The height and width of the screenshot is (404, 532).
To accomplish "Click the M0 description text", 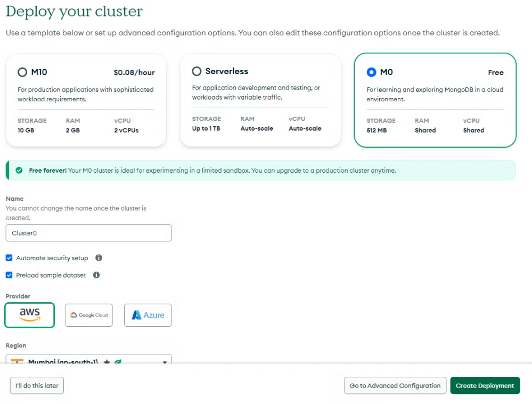I will [435, 94].
